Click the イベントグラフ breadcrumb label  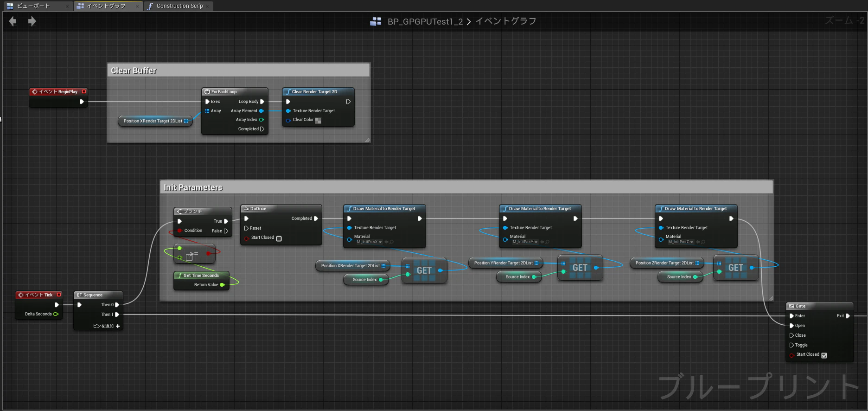pyautogui.click(x=506, y=21)
